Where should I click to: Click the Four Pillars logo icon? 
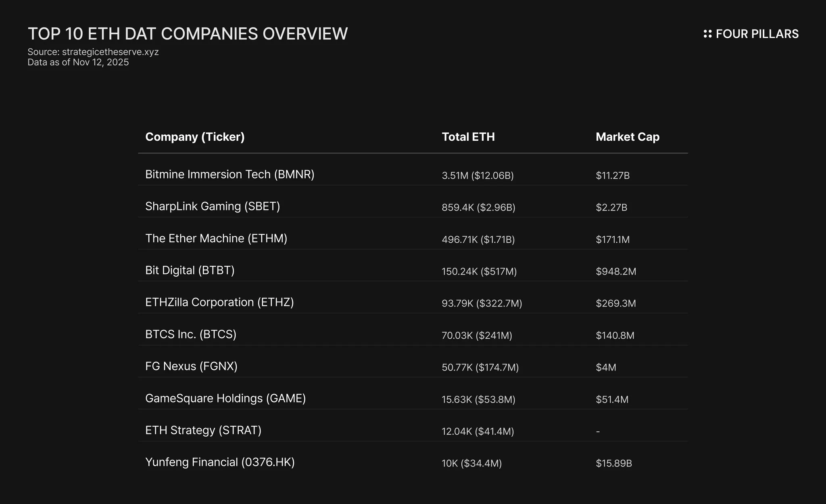tap(707, 34)
